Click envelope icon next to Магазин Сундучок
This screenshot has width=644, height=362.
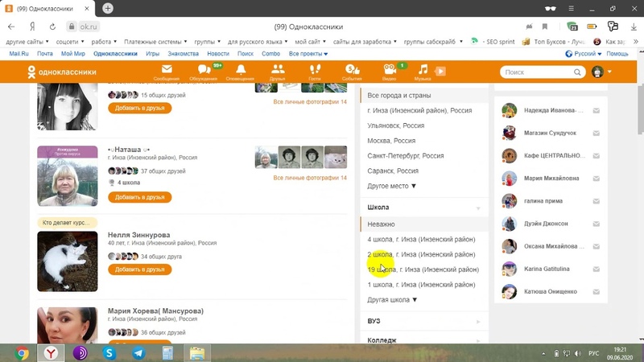(597, 133)
